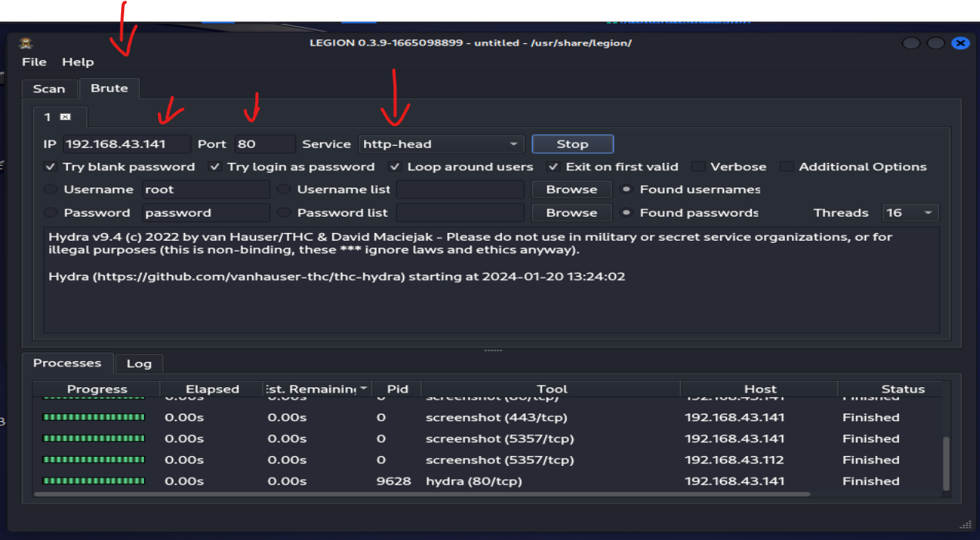Screen dimensions: 980x540
Task: Click the window maximize button
Action: [x=935, y=43]
